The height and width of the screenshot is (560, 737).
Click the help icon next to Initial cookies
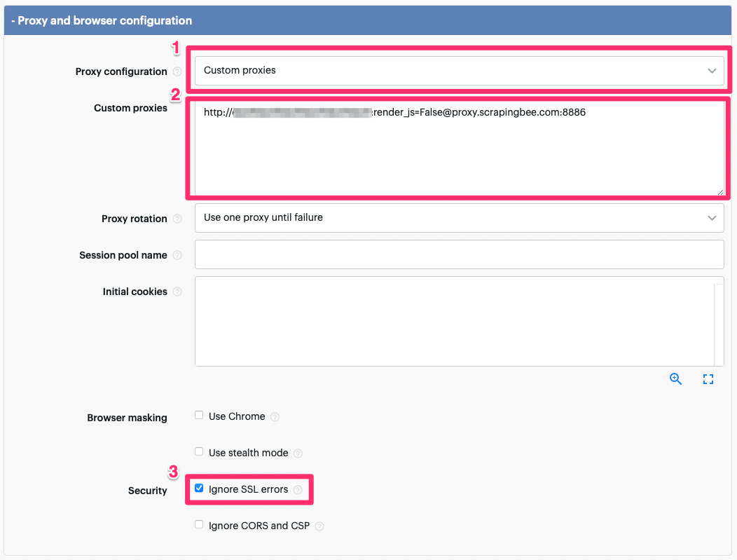pos(177,292)
